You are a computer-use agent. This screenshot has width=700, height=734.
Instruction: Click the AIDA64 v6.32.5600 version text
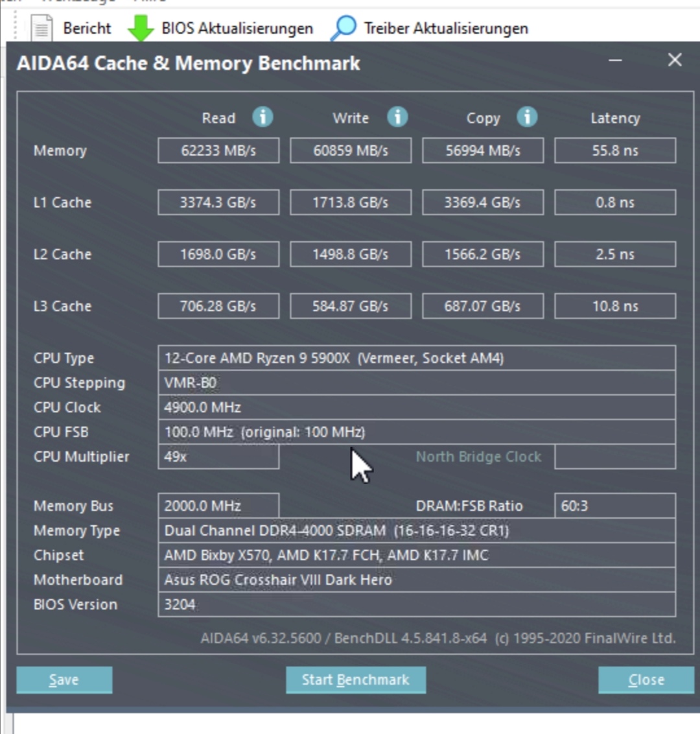coord(438,638)
